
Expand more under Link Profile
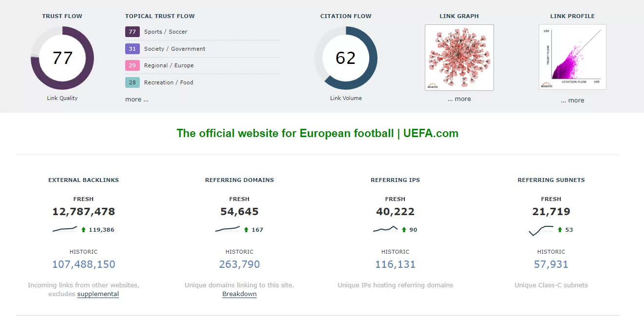[572, 100]
